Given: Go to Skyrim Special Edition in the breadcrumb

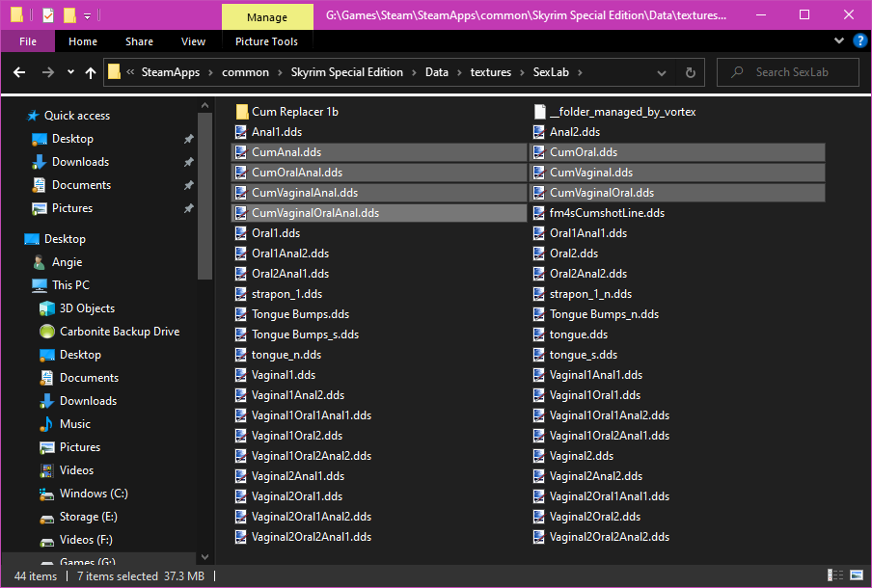Looking at the screenshot, I should pyautogui.click(x=347, y=72).
